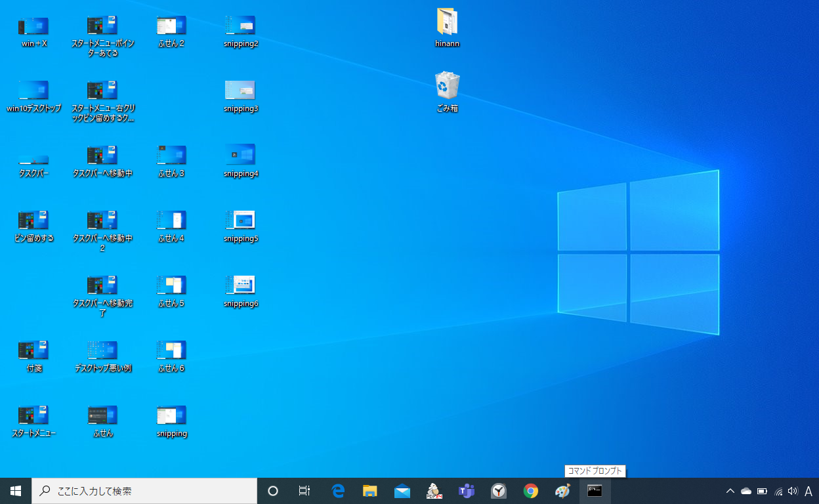Open the volume speaker tray icon
819x504 pixels.
pos(793,491)
